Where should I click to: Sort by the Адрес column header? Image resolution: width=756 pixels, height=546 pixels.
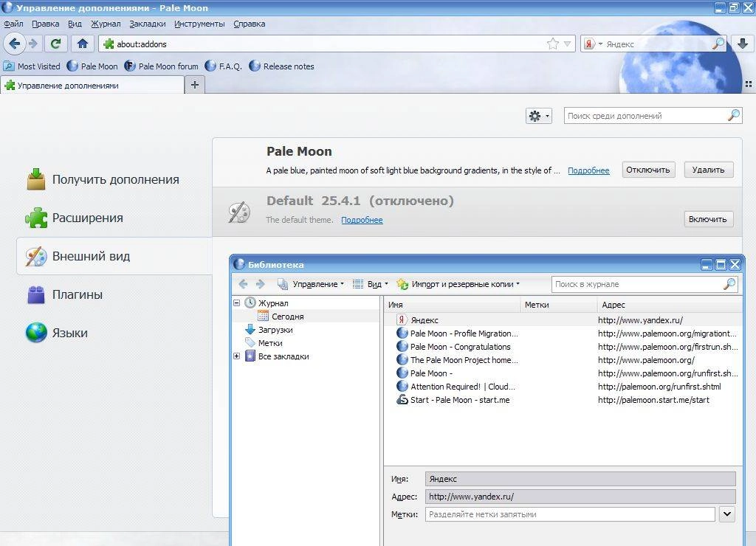pyautogui.click(x=670, y=305)
